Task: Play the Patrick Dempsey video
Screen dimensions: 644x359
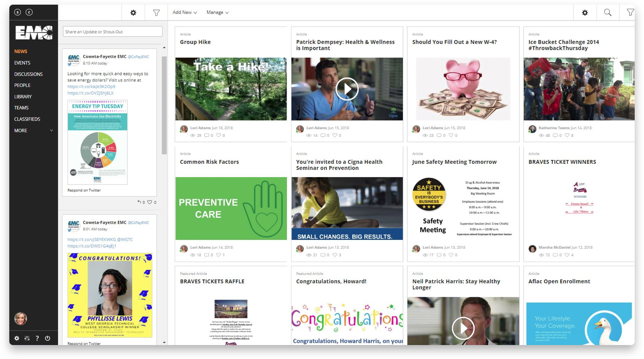Action: [x=347, y=88]
